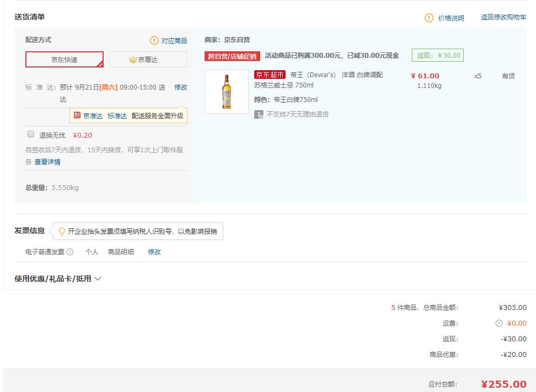
Task: Open the 帝王 Dewar's product title
Action: (x=318, y=80)
